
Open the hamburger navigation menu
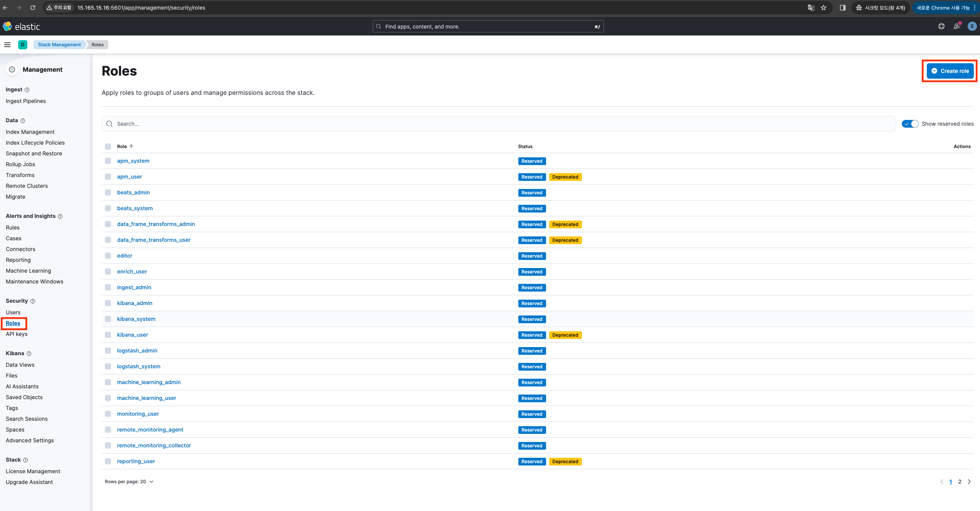tap(7, 45)
